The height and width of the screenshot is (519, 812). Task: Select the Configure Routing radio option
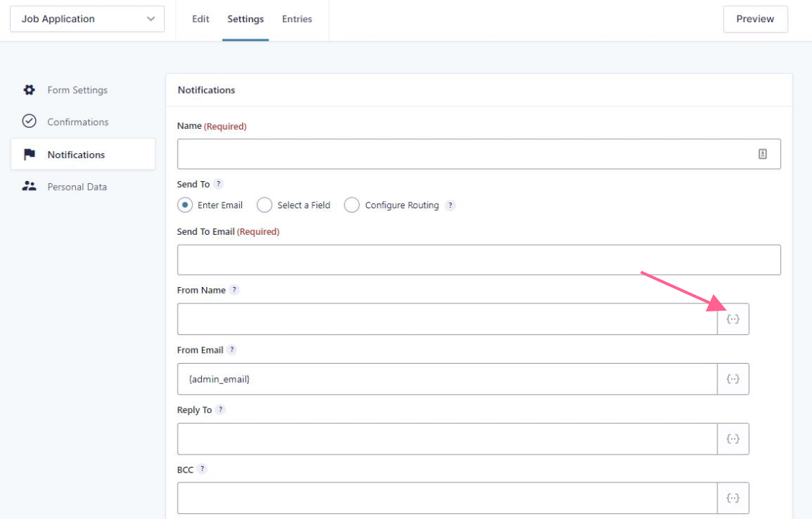352,205
